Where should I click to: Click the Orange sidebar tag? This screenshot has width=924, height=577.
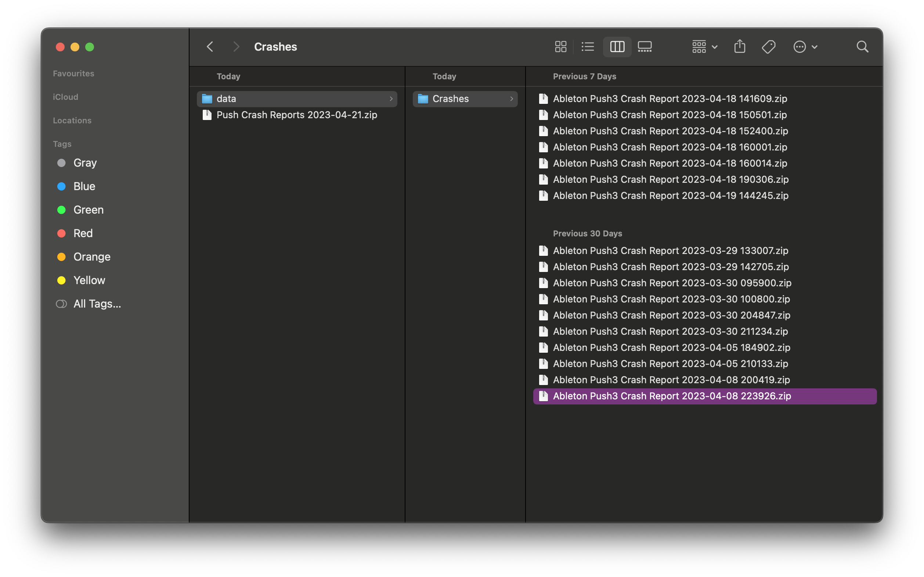pos(92,257)
